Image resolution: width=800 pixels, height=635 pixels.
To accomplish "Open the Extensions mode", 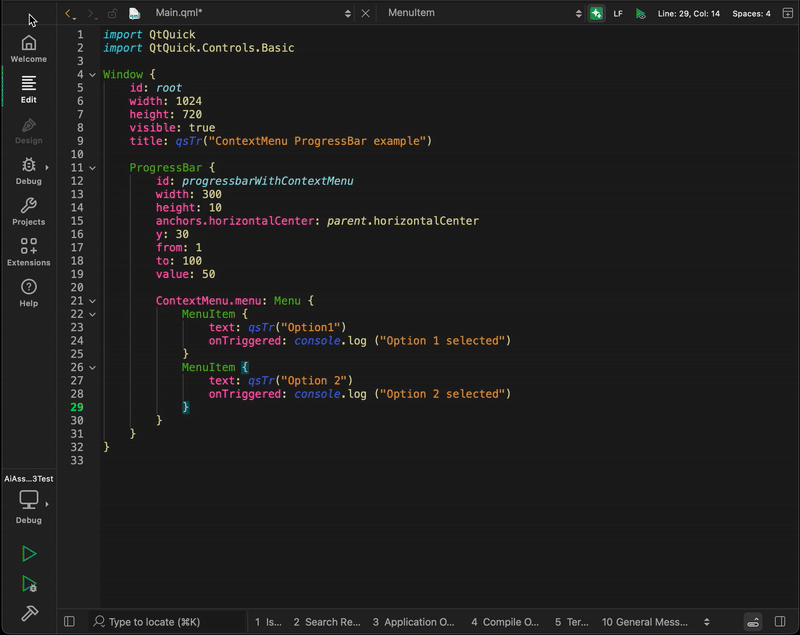I will tap(29, 250).
